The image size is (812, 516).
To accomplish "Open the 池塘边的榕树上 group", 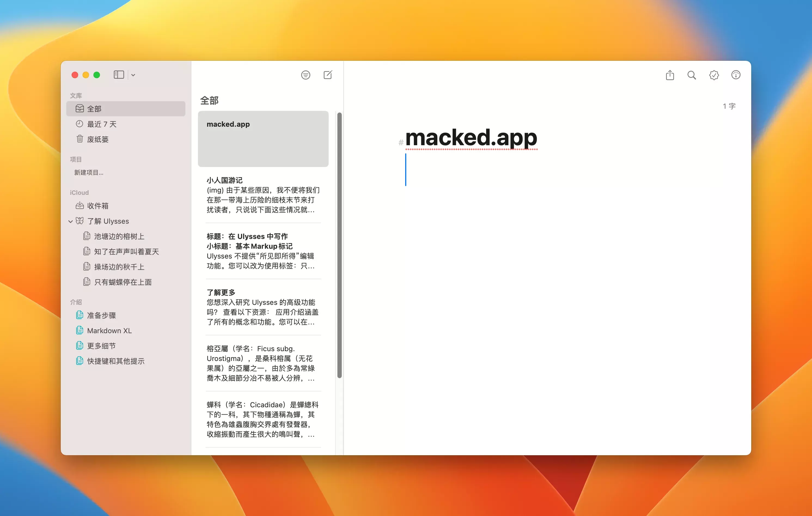I will tap(119, 236).
